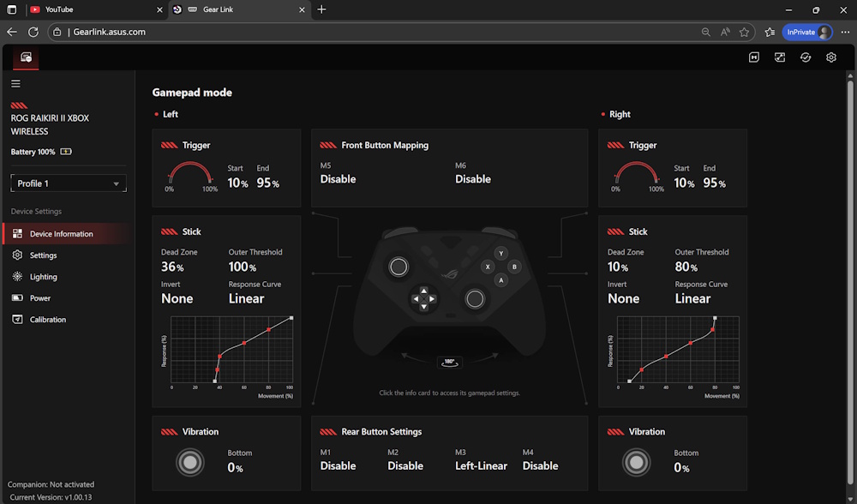This screenshot has height=504, width=857.
Task: Select Device Information in sidebar
Action: coord(67,233)
